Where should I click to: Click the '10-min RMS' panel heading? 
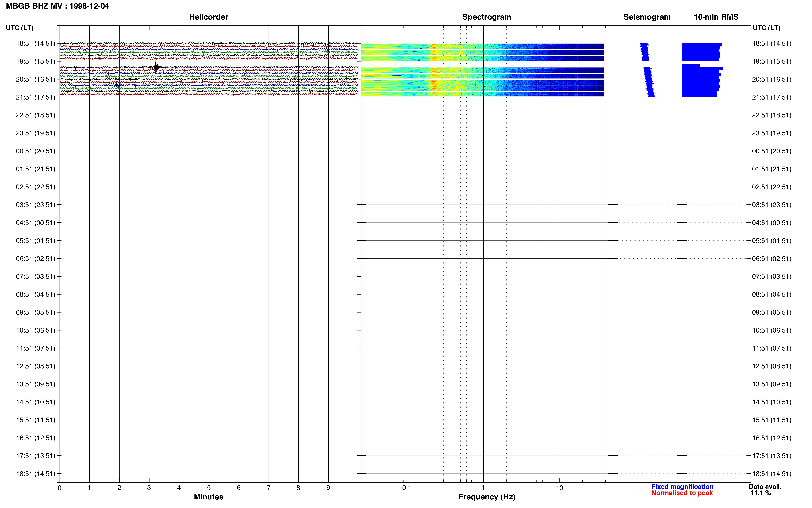[x=716, y=17]
